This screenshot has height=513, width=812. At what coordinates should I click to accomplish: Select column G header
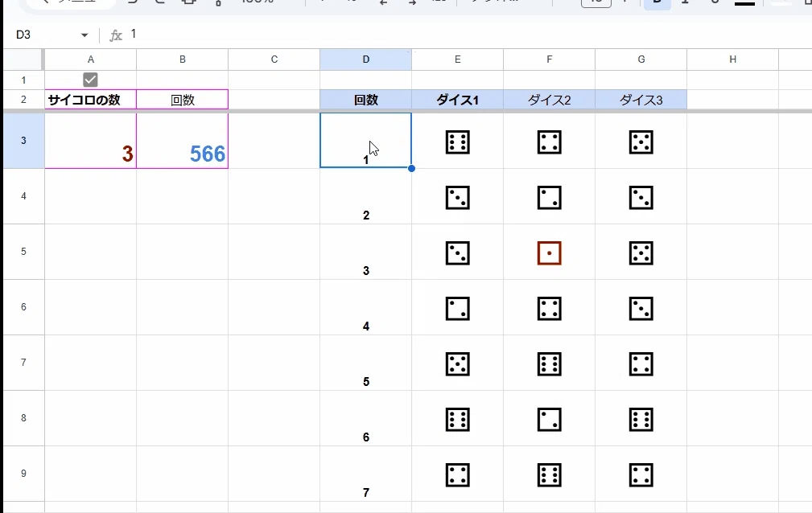pos(641,60)
